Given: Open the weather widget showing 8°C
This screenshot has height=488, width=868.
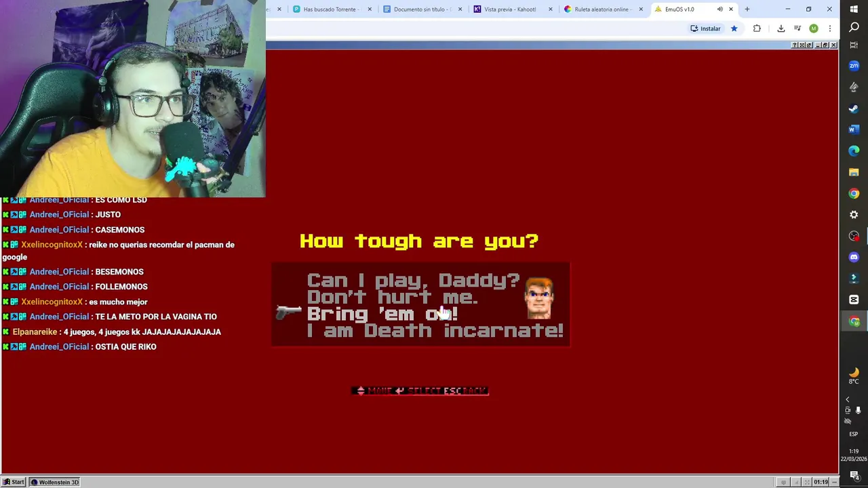Looking at the screenshot, I should point(854,375).
